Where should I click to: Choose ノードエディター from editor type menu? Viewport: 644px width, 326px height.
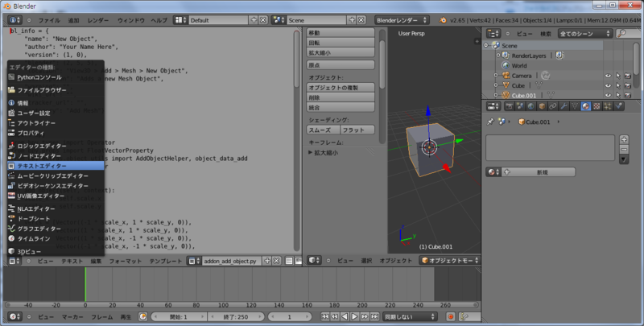click(x=56, y=155)
